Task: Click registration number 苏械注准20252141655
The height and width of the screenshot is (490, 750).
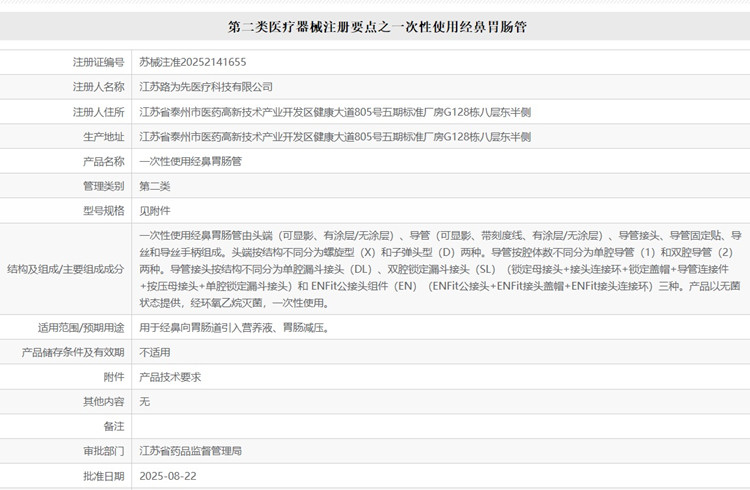Action: point(193,62)
